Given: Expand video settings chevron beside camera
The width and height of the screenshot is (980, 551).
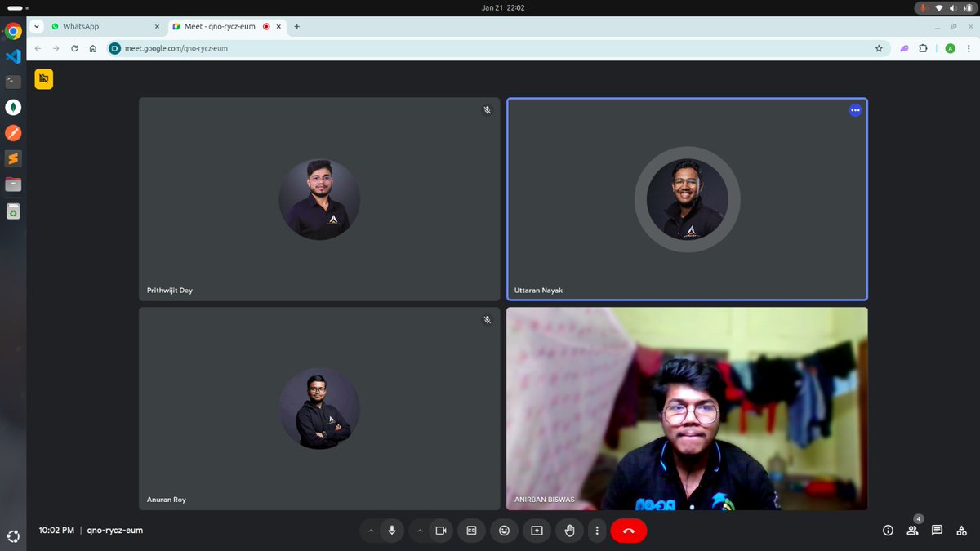Looking at the screenshot, I should click(x=420, y=531).
